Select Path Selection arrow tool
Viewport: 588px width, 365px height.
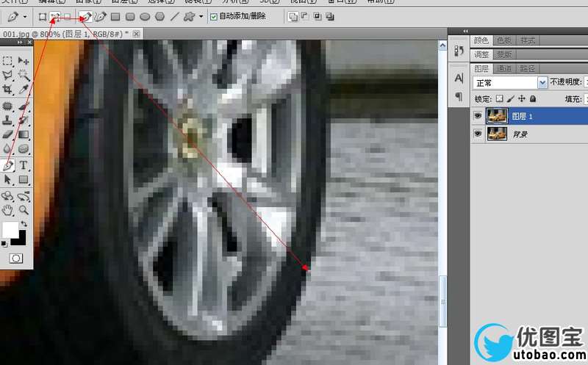[7, 180]
